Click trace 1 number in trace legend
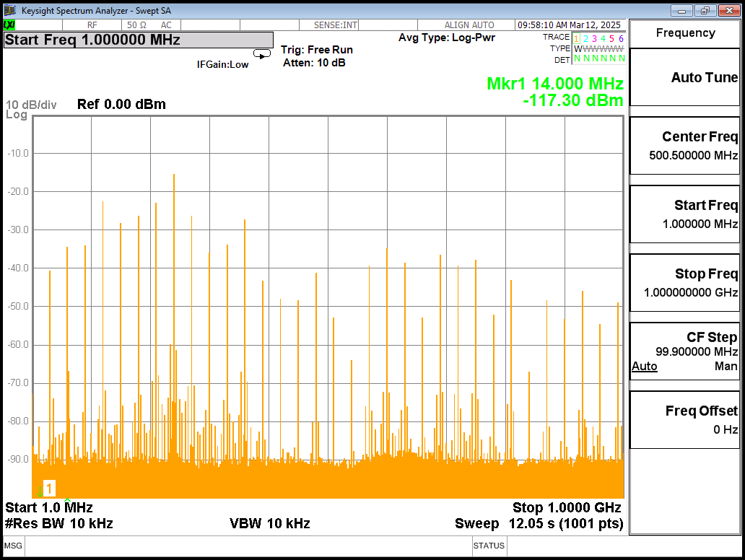 (x=576, y=38)
